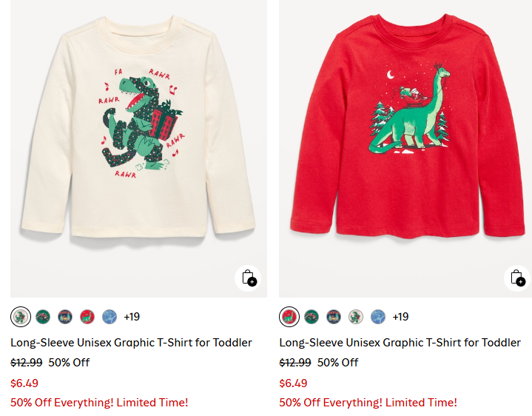Screen dimensions: 532x416
Task: Pick navy swatch on the left product
Action: pos(65,317)
